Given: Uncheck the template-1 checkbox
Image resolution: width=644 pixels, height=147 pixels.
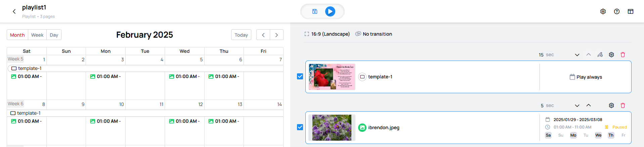Looking at the screenshot, I should [300, 77].
